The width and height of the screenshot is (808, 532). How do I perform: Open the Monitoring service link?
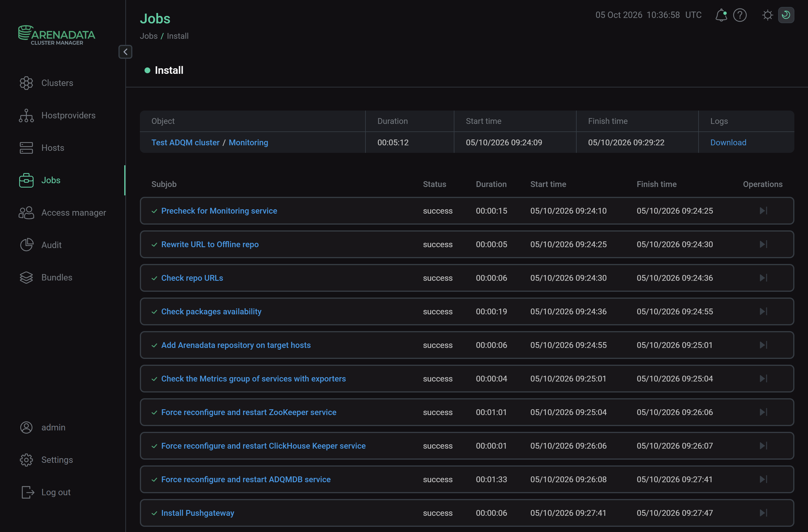248,142
